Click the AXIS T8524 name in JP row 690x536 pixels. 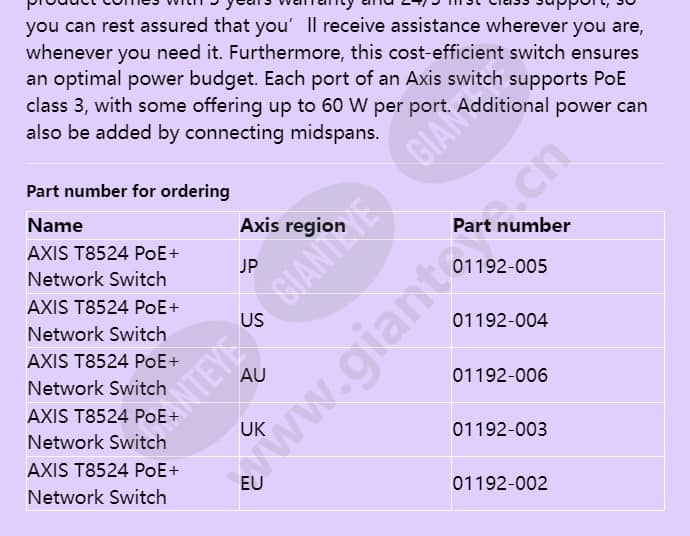[x=103, y=266]
